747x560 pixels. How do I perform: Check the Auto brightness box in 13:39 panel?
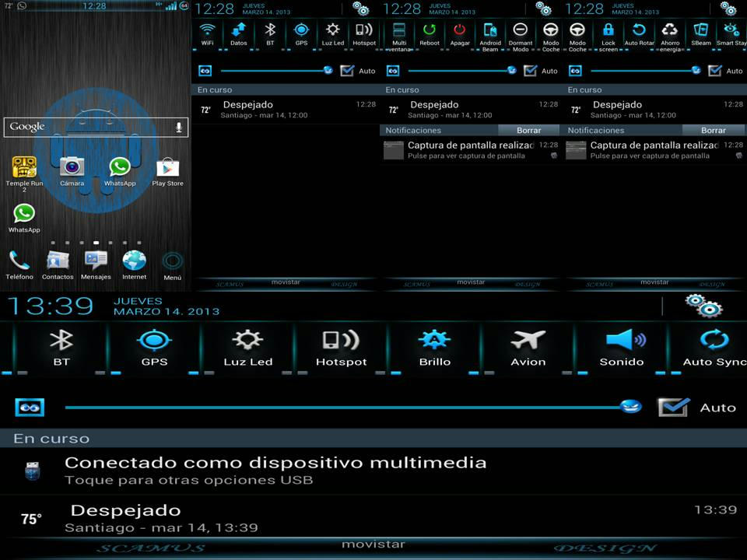[673, 407]
